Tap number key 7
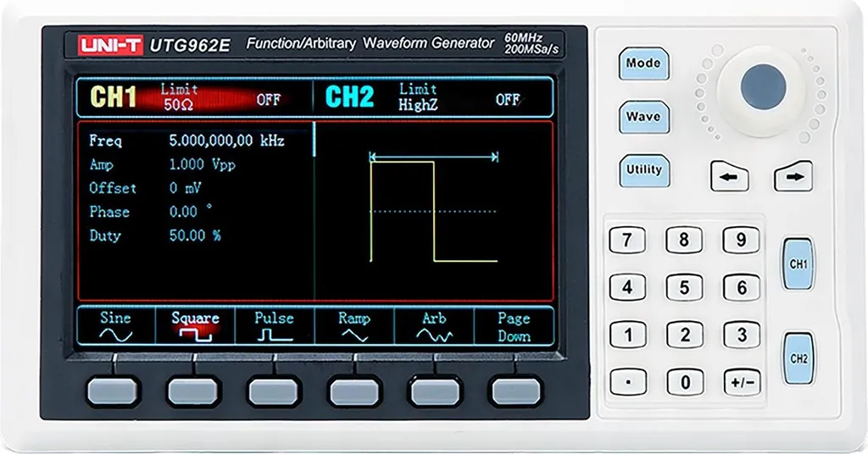 click(x=627, y=241)
